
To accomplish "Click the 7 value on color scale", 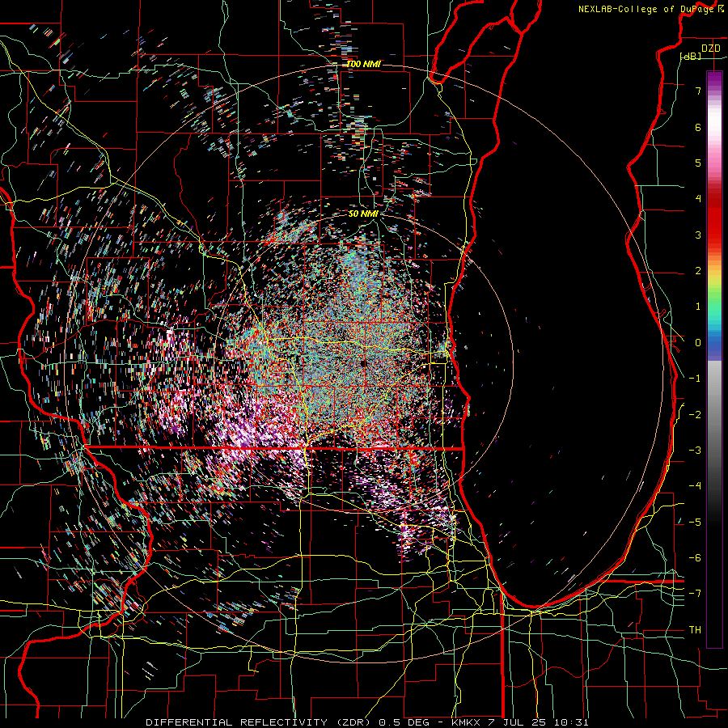I will pos(698,91).
